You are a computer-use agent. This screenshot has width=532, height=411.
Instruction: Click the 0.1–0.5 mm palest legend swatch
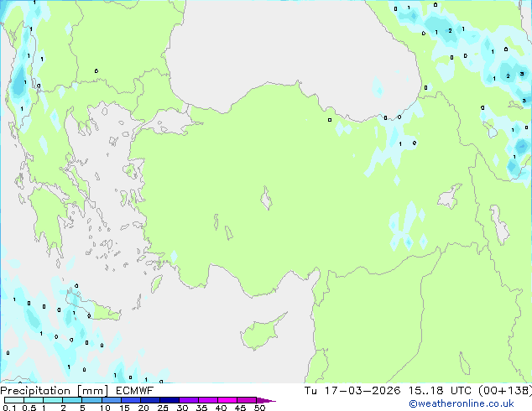point(14,400)
